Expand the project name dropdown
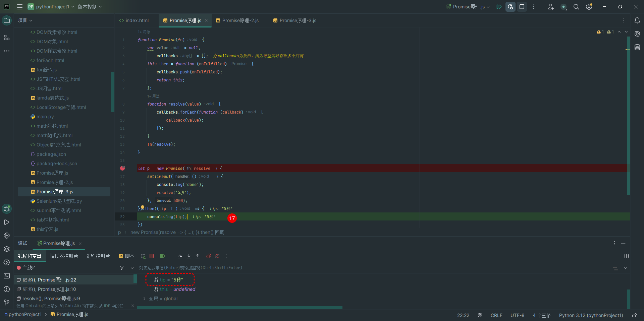 55,7
